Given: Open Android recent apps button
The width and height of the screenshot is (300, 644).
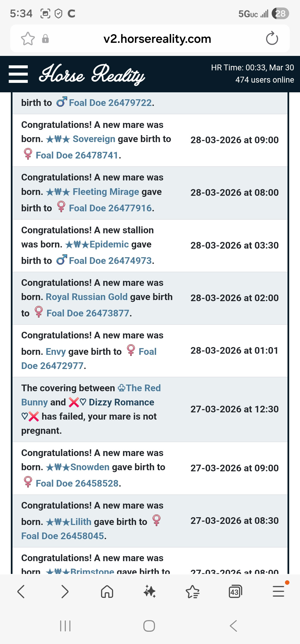Looking at the screenshot, I should pos(65,626).
